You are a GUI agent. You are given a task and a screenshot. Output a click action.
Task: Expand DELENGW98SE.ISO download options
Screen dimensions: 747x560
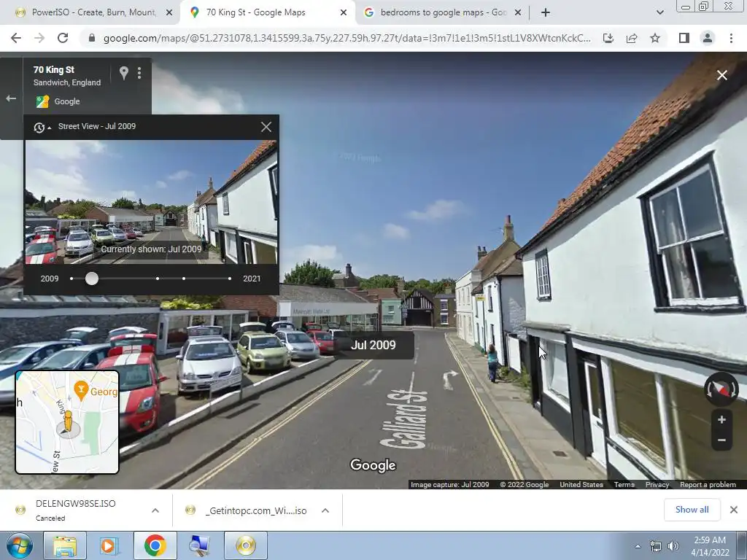155,510
